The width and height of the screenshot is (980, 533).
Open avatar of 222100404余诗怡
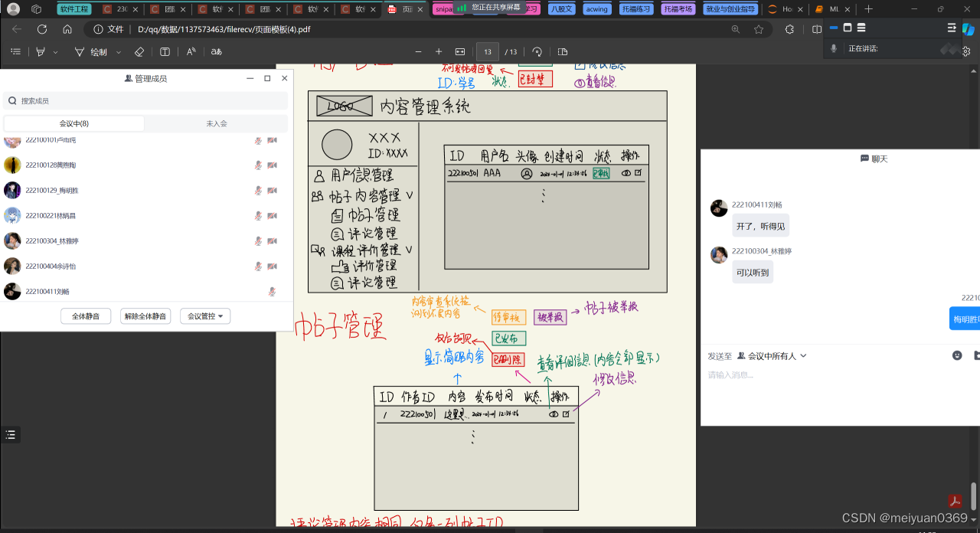click(12, 266)
